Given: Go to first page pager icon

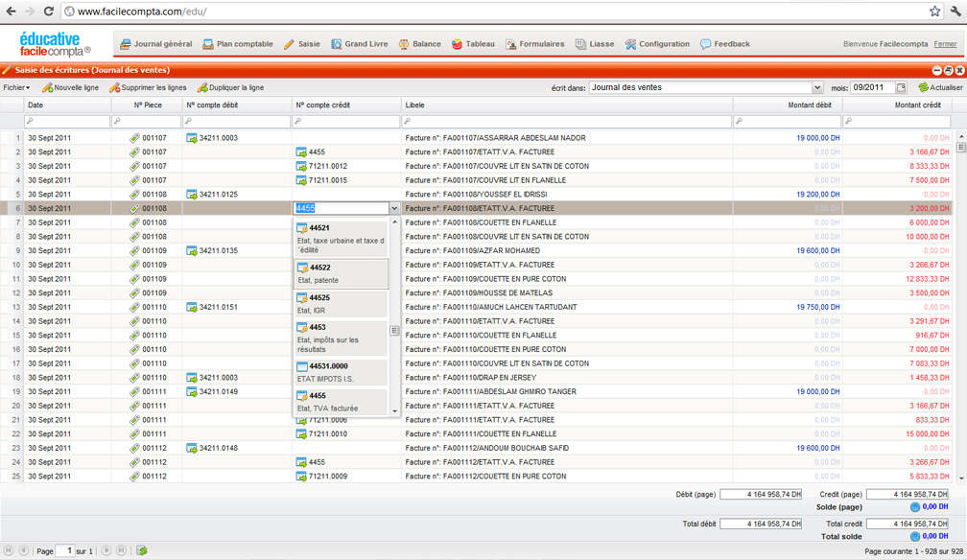Looking at the screenshot, I should pos(9,550).
